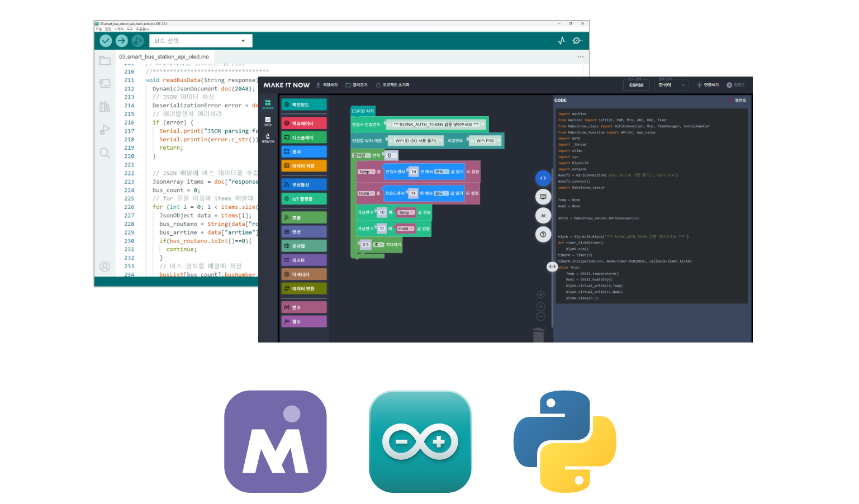Click the BLYNK_AUTH_TOKEN text field in block
Screen dimensions: 859x504
pyautogui.click(x=436, y=125)
